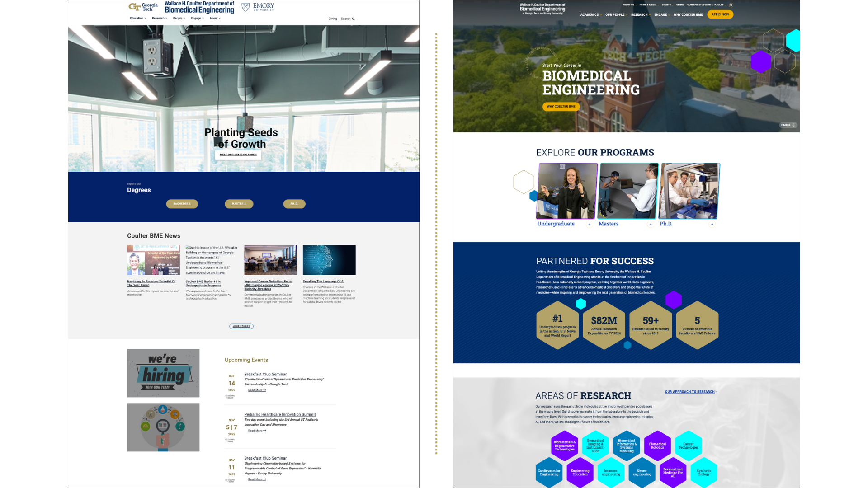Expand the ACADEMICS dropdown menu
The height and width of the screenshot is (488, 868).
[x=590, y=14]
